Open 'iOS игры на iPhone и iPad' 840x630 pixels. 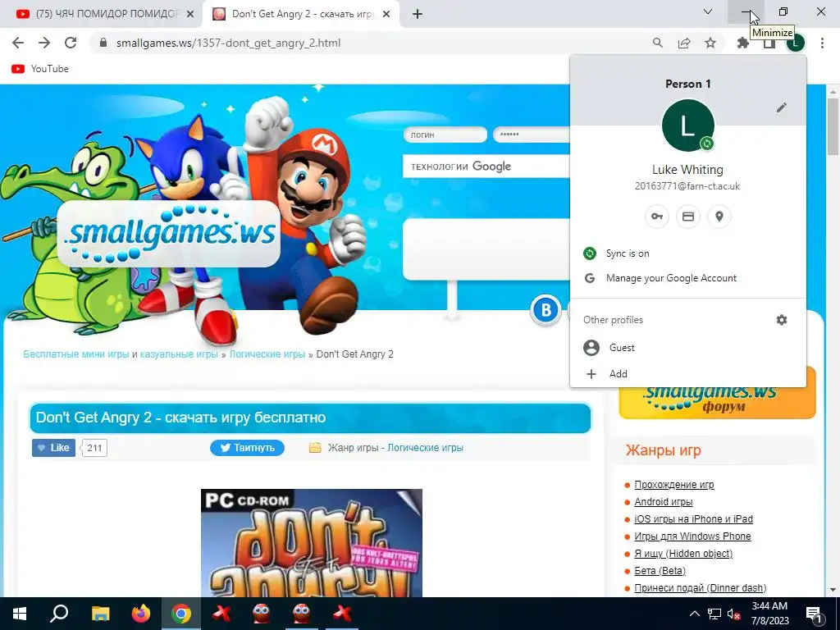coord(693,519)
